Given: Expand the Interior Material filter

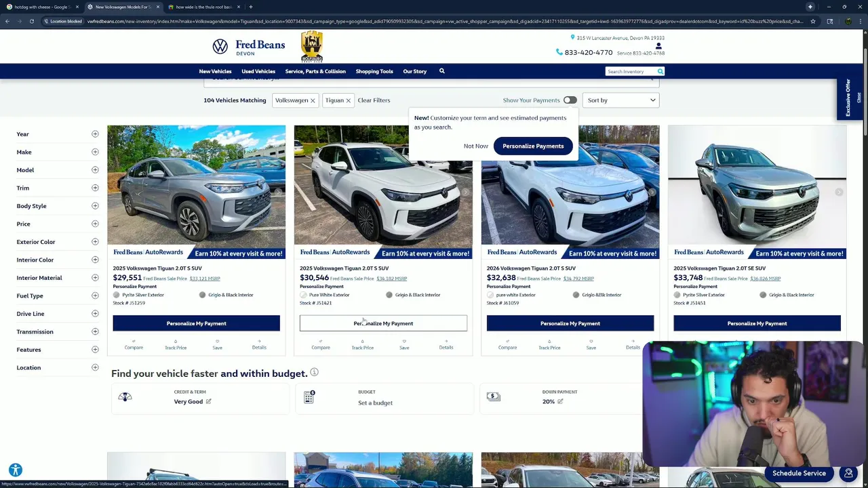Looking at the screenshot, I should 95,278.
